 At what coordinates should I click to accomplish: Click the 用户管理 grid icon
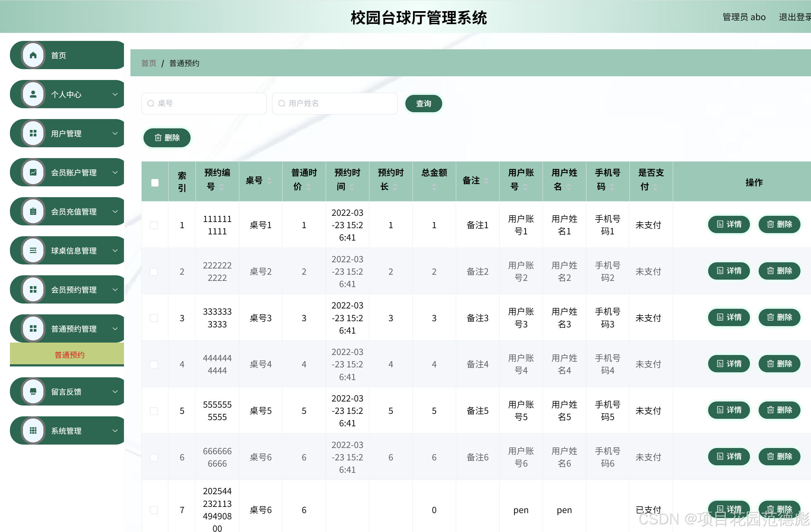click(x=33, y=133)
